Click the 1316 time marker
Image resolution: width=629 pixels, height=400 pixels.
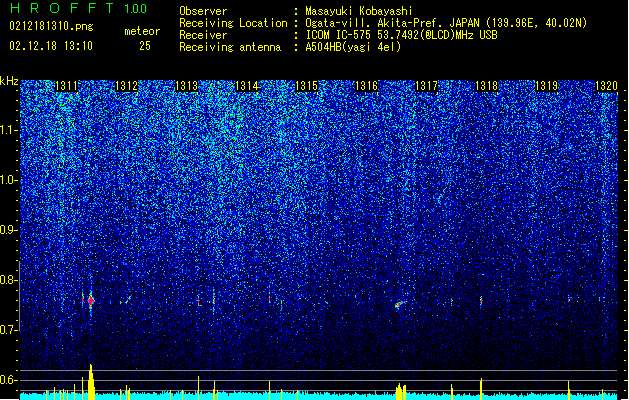(x=367, y=86)
